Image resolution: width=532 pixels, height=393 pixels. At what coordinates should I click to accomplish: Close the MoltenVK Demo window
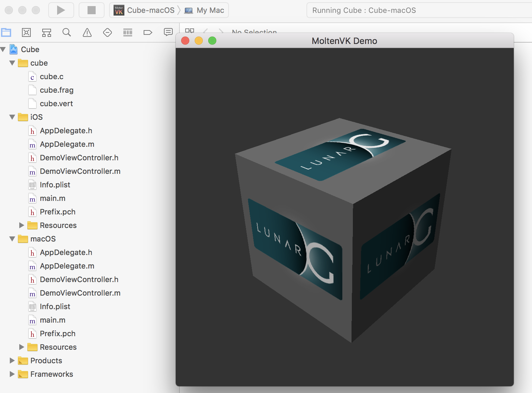pos(185,41)
